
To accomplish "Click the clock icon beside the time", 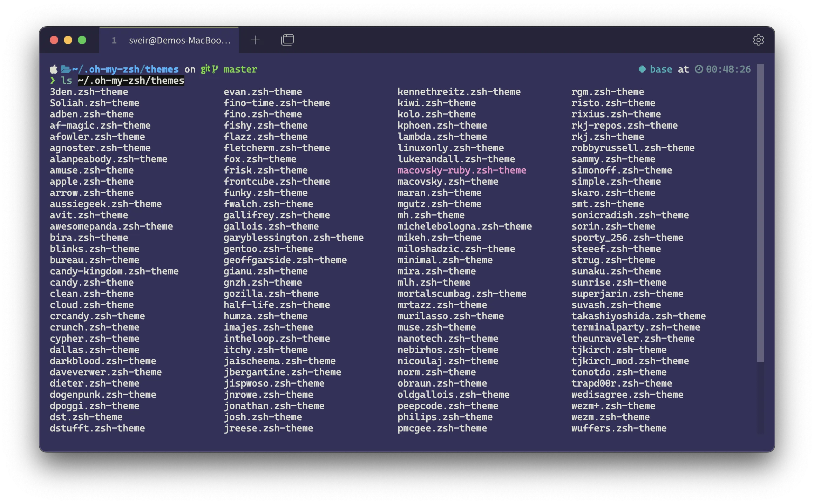I will pyautogui.click(x=699, y=69).
